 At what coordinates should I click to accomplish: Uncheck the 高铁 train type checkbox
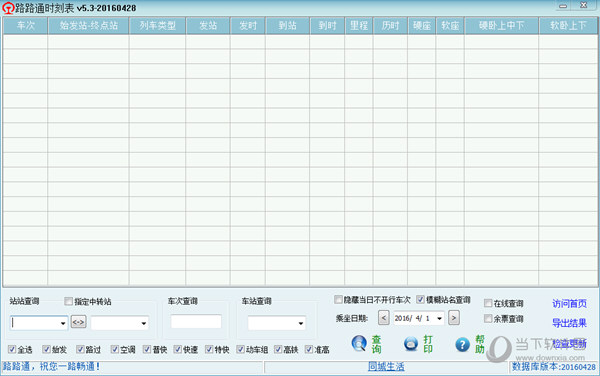coord(278,349)
